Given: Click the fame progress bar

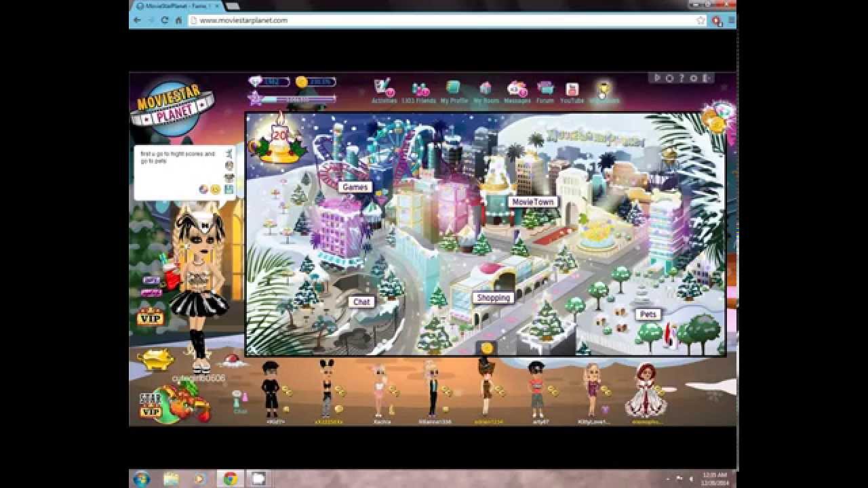Looking at the screenshot, I should 299,99.
